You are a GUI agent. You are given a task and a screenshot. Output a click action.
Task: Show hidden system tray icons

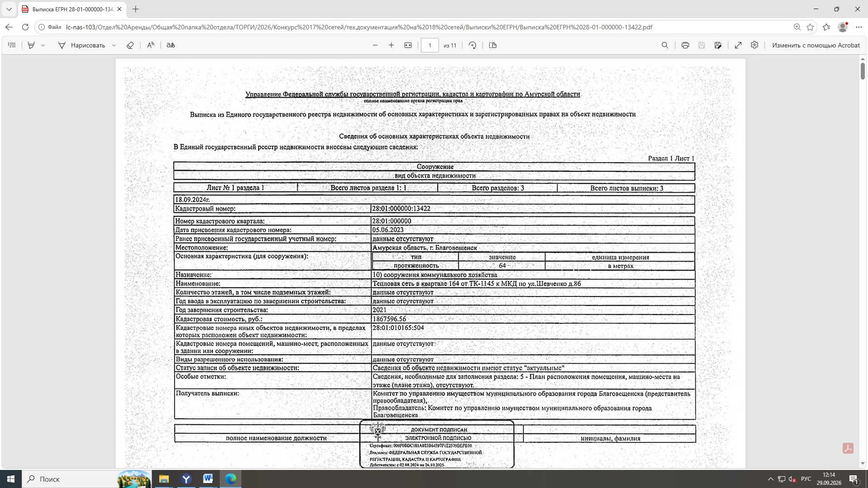(770, 479)
